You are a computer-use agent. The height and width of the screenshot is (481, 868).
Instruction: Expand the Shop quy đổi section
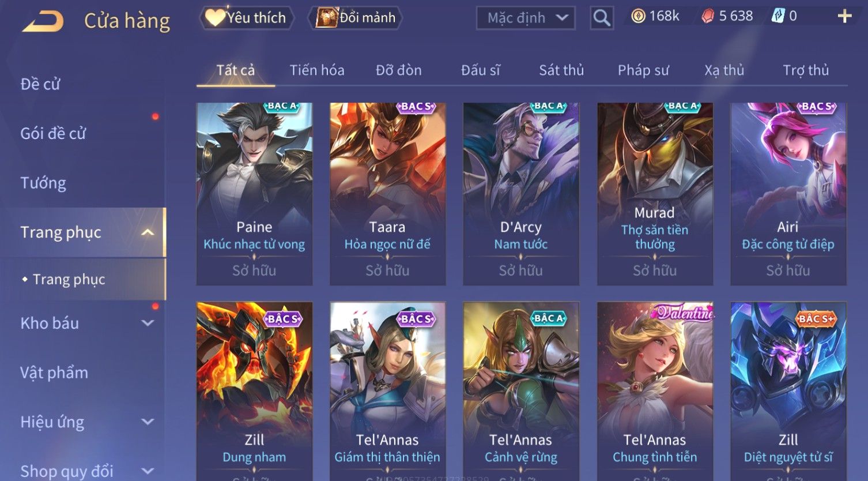click(148, 471)
